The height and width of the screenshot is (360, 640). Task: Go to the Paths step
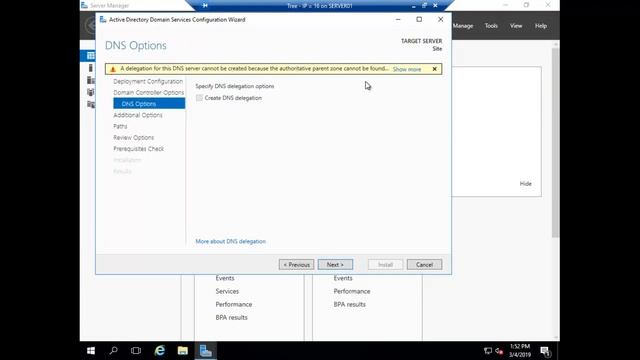click(x=120, y=126)
